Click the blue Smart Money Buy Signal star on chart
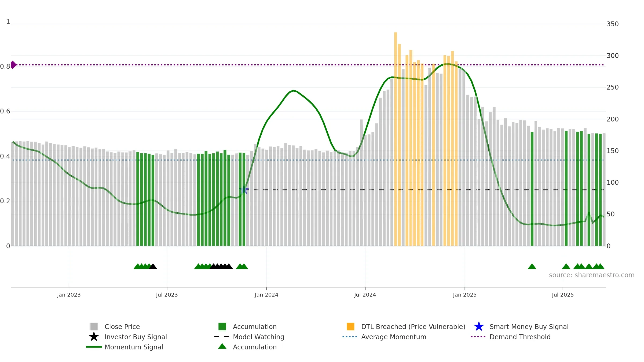 tap(244, 190)
